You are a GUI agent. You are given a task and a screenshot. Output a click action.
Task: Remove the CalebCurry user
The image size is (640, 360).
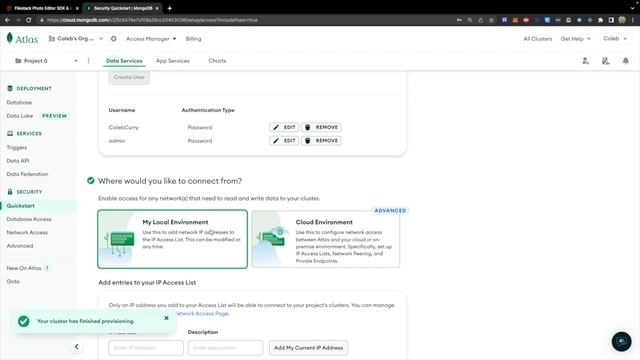(x=321, y=127)
